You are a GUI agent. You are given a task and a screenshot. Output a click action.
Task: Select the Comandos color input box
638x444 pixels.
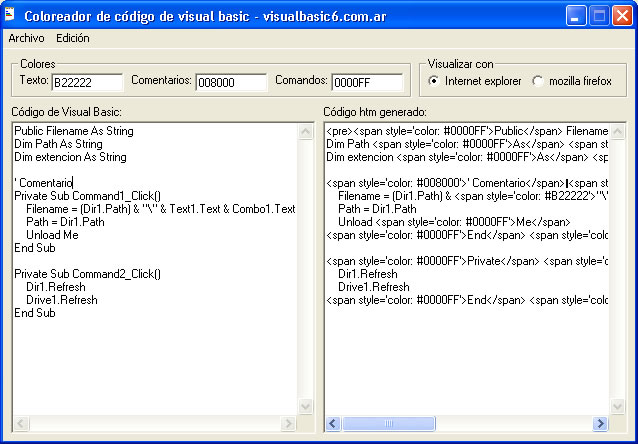click(366, 82)
